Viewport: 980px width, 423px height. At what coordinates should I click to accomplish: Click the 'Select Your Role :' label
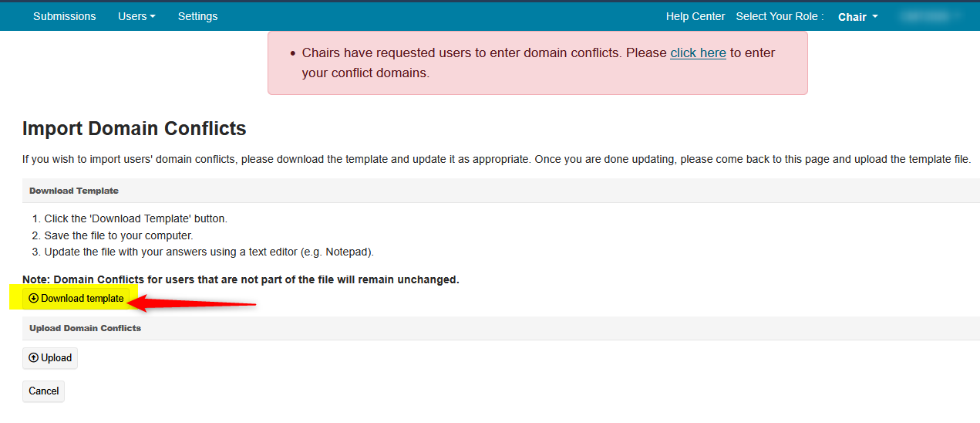coord(780,16)
